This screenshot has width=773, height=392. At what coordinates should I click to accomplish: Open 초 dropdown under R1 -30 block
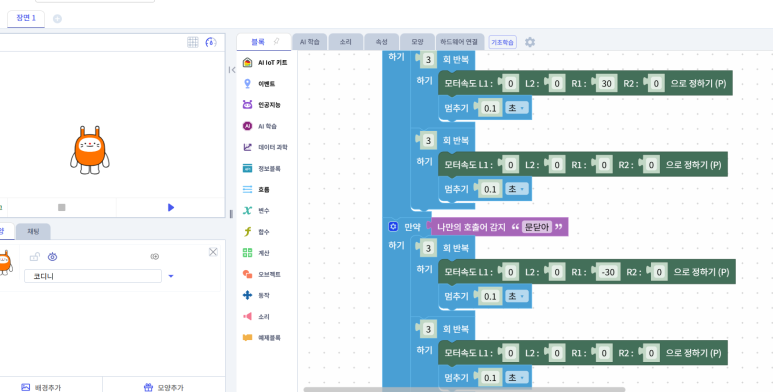517,296
